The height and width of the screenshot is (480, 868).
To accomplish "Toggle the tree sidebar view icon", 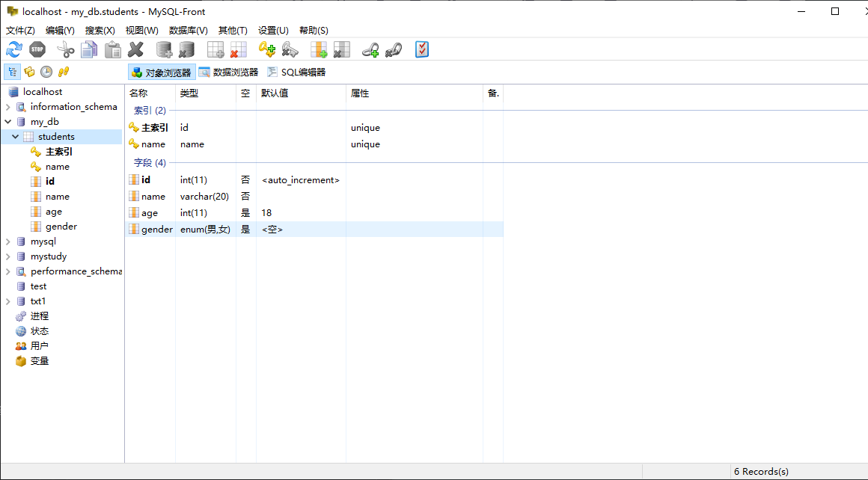I will tap(11, 71).
